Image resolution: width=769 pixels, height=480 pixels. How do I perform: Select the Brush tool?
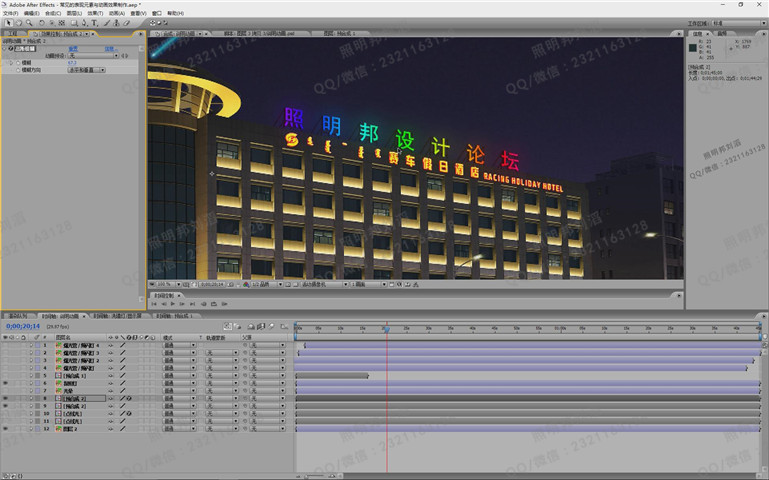coord(106,23)
